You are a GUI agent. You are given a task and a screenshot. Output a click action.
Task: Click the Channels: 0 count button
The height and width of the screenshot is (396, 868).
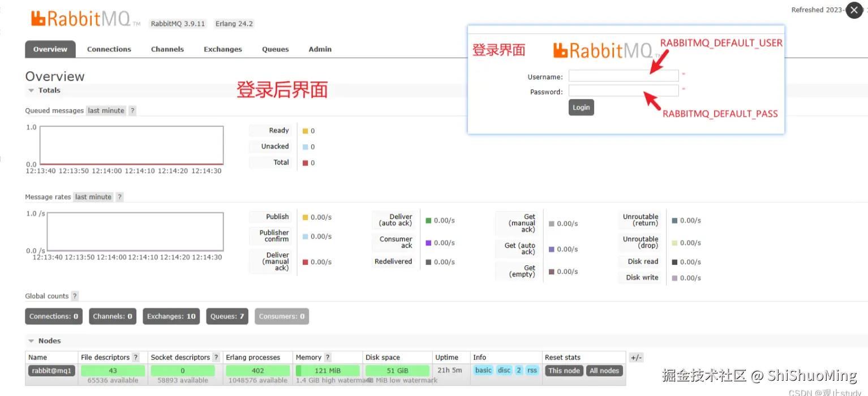click(x=113, y=316)
